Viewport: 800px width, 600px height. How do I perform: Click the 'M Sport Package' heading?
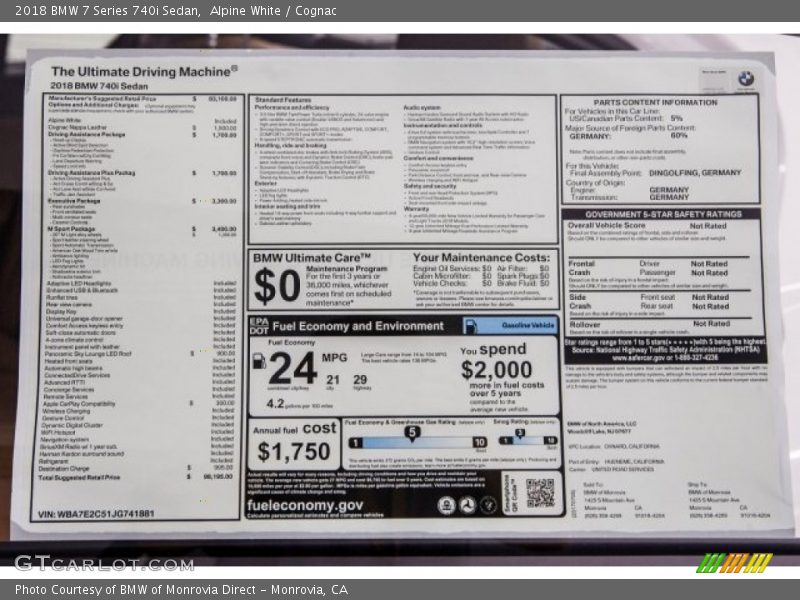pos(71,229)
